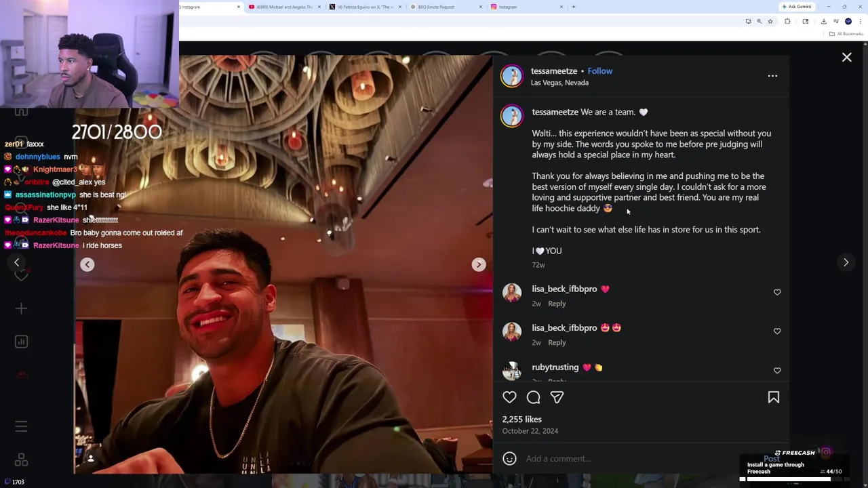Open the emoji picker for comments
Viewport: 868px width, 488px height.
509,459
